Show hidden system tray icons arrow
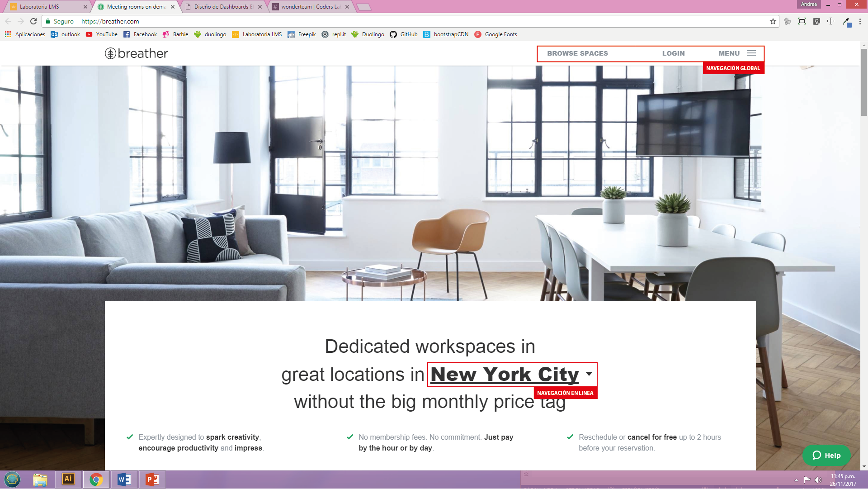 pyautogui.click(x=796, y=480)
